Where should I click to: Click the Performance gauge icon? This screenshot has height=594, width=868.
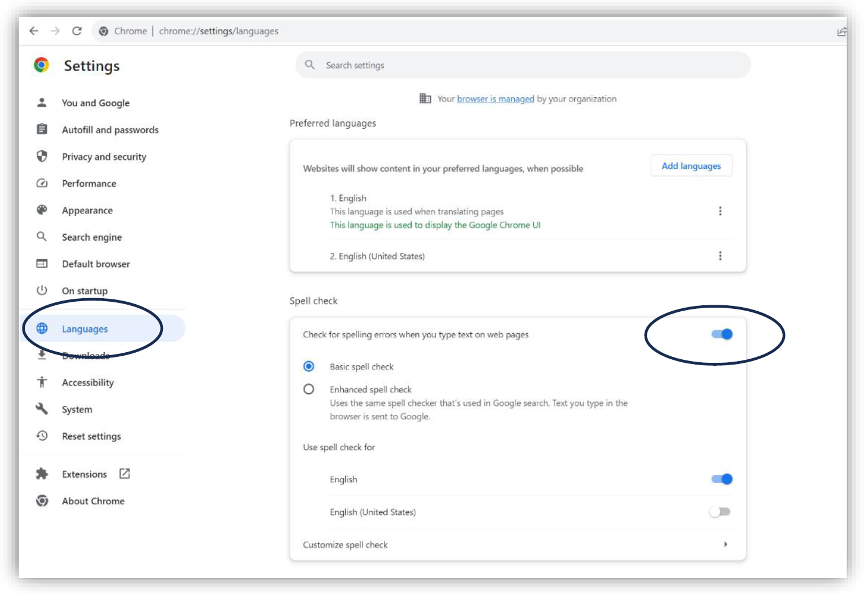click(x=42, y=183)
